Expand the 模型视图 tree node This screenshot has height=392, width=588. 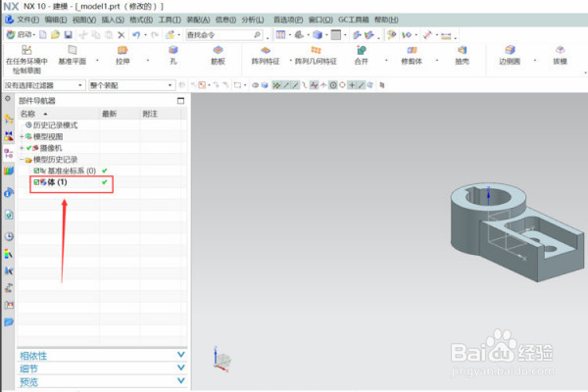(22, 136)
